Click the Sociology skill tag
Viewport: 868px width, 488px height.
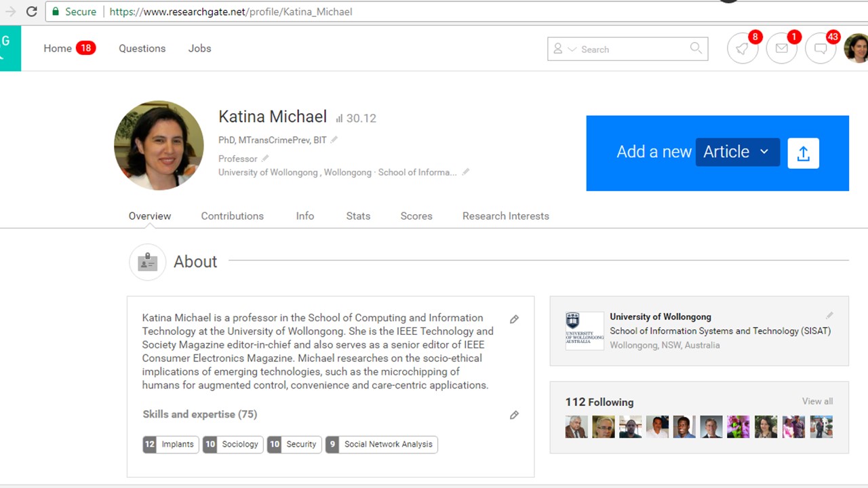click(x=233, y=445)
